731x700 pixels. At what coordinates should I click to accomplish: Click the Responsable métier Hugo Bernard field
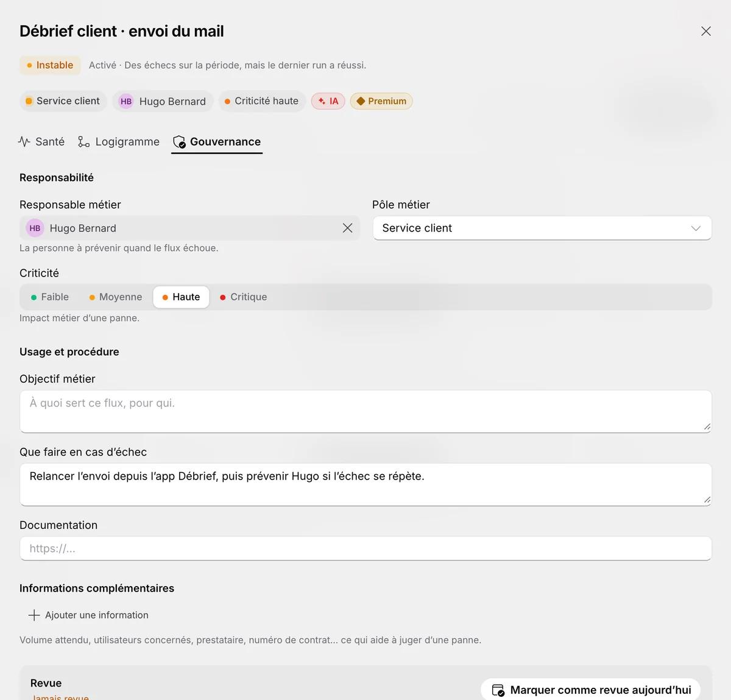(189, 228)
